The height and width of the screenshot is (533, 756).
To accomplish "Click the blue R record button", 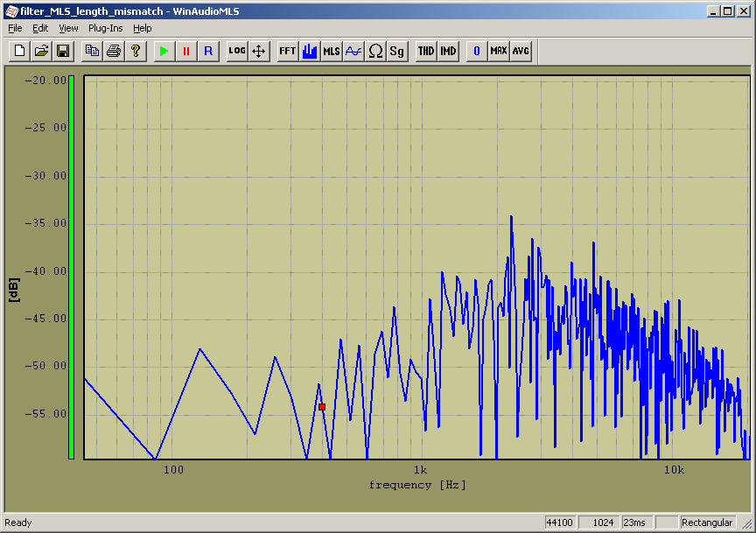I will click(x=208, y=51).
